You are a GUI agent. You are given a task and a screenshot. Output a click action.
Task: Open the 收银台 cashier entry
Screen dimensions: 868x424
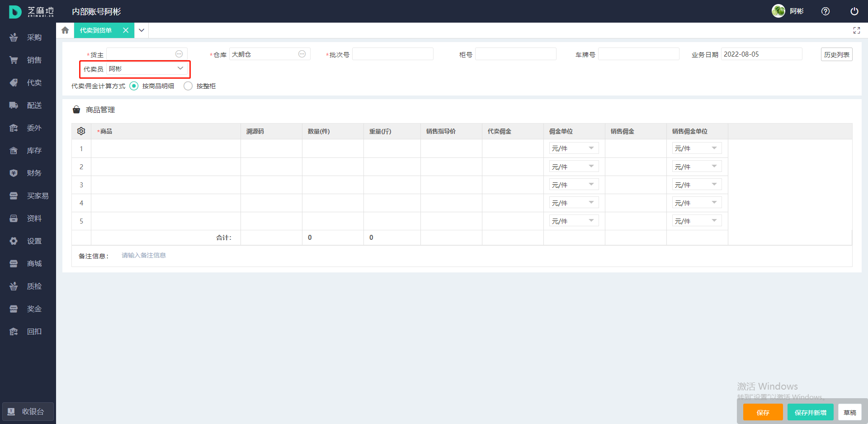pyautogui.click(x=28, y=412)
